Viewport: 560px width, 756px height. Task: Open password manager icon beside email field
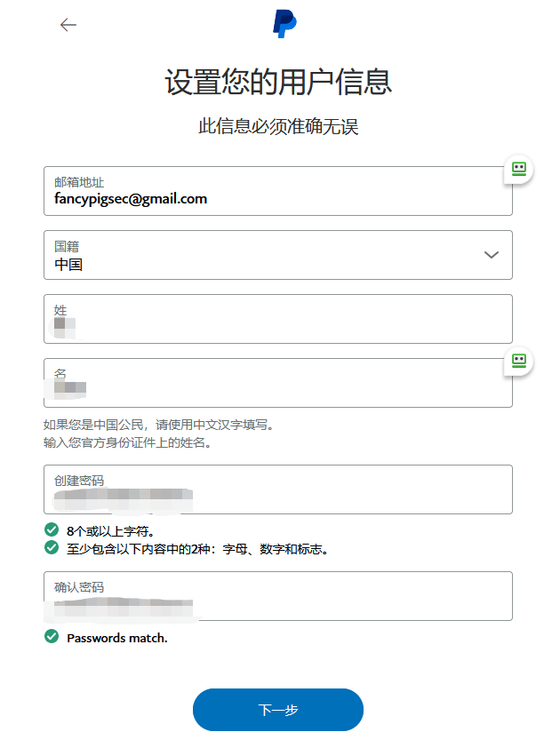pos(518,169)
